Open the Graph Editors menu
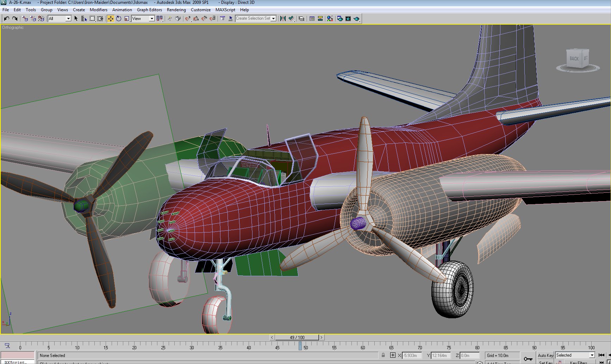 pos(149,10)
